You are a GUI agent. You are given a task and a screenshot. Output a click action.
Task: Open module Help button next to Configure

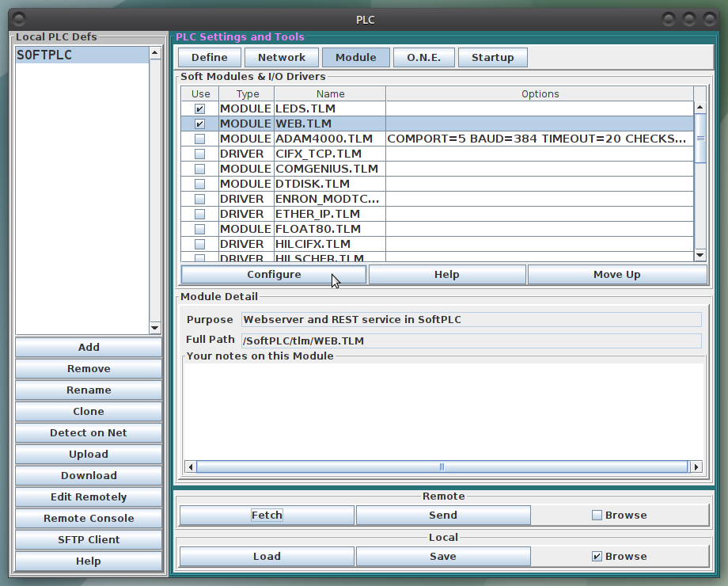[x=446, y=275]
